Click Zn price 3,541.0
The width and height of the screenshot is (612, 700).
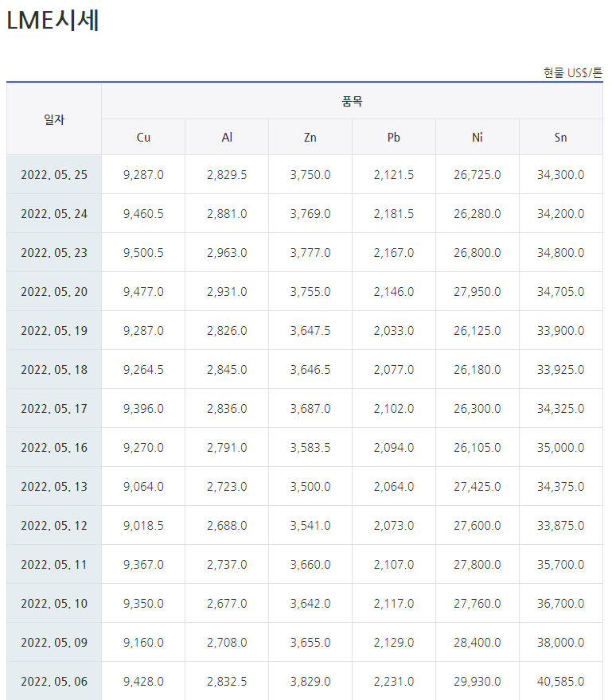coord(310,526)
